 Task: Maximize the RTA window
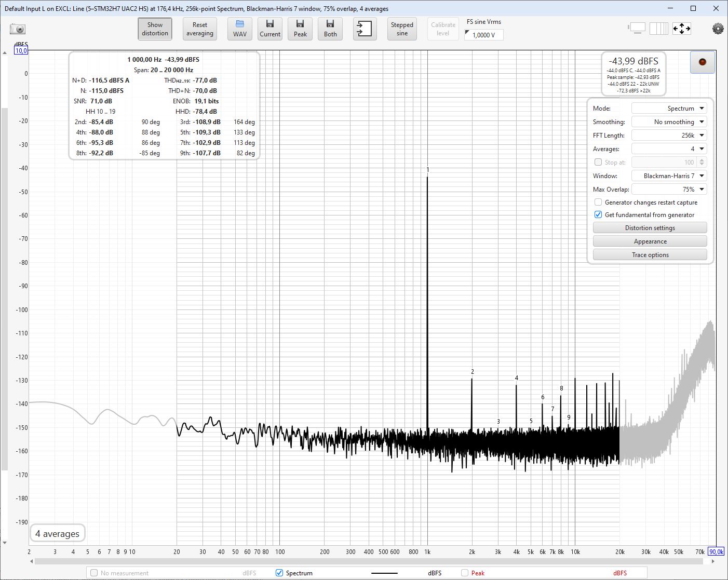(x=693, y=8)
